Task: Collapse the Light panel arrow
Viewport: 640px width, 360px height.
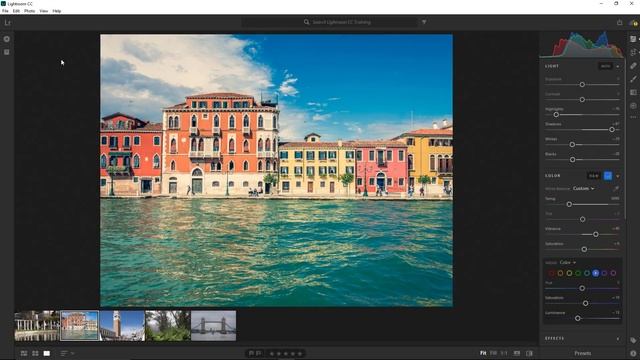Action: click(618, 66)
